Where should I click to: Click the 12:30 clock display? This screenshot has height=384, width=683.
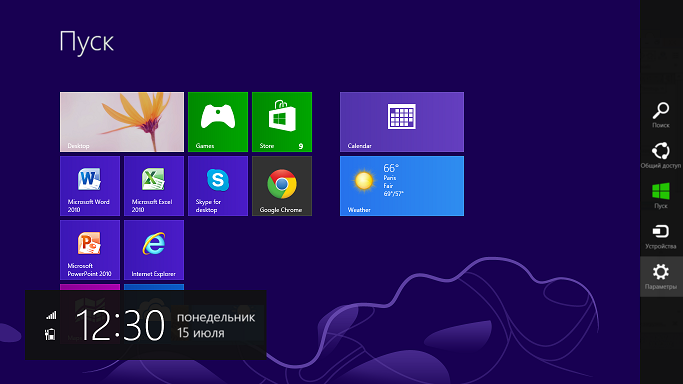click(120, 325)
